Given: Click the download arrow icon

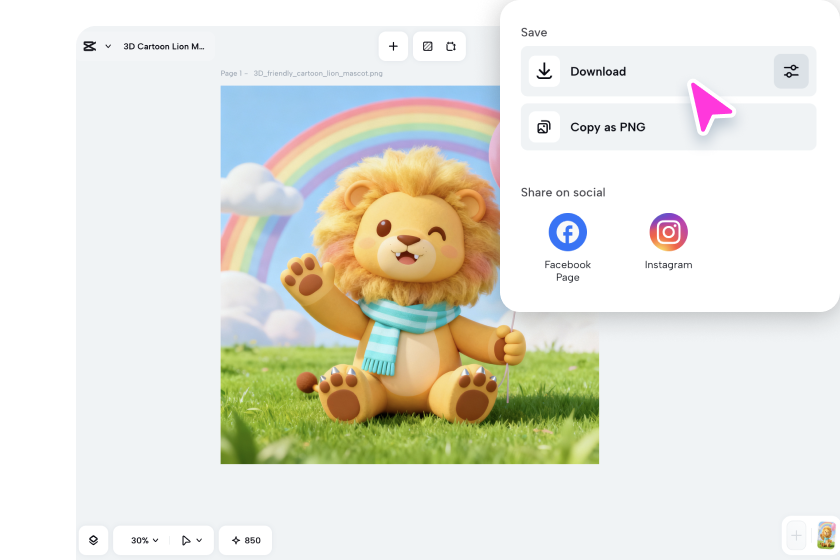Looking at the screenshot, I should [x=544, y=71].
